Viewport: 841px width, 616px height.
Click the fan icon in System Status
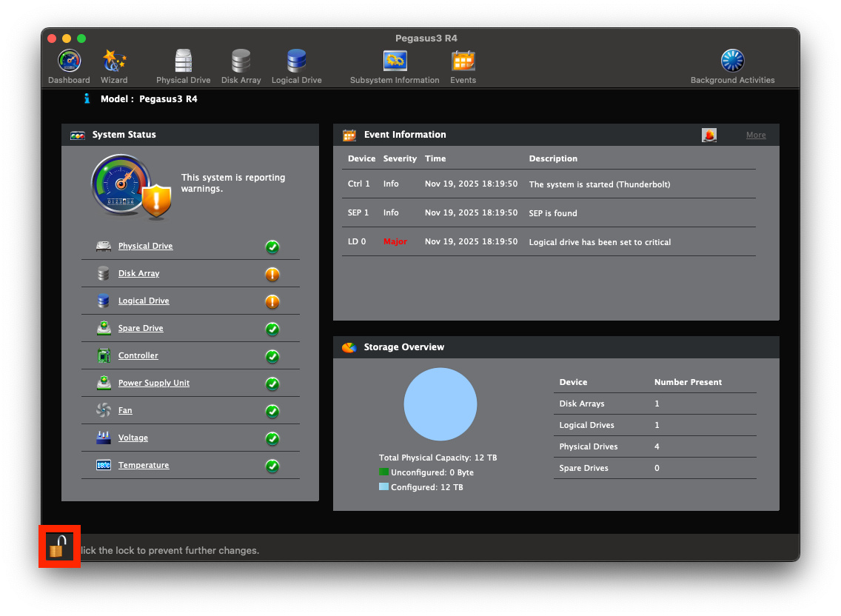click(104, 410)
